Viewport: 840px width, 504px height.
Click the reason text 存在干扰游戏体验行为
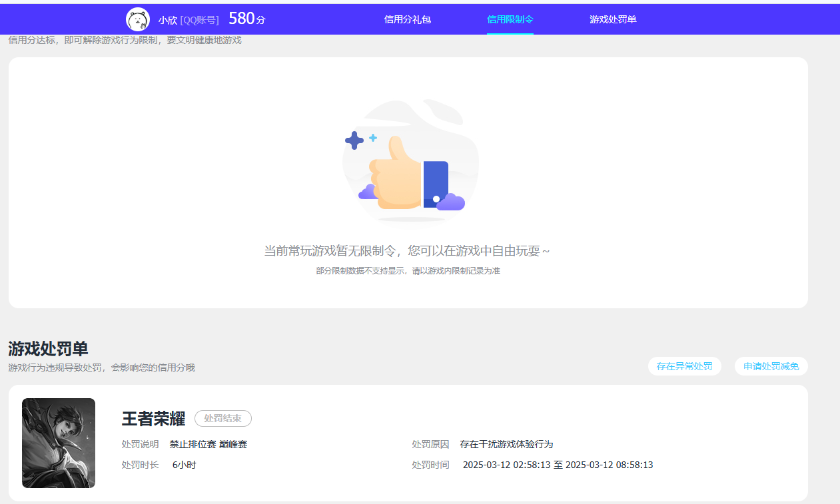[506, 444]
